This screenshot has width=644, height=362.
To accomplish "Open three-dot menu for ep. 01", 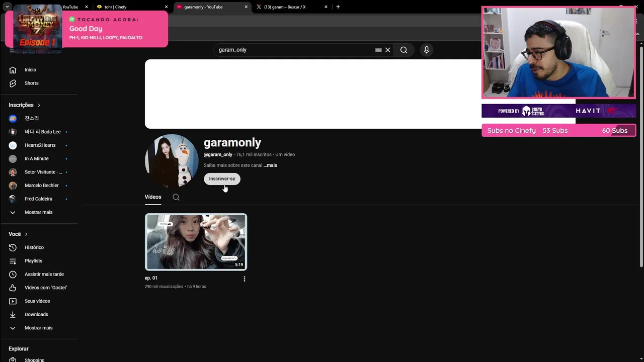I will (245, 279).
